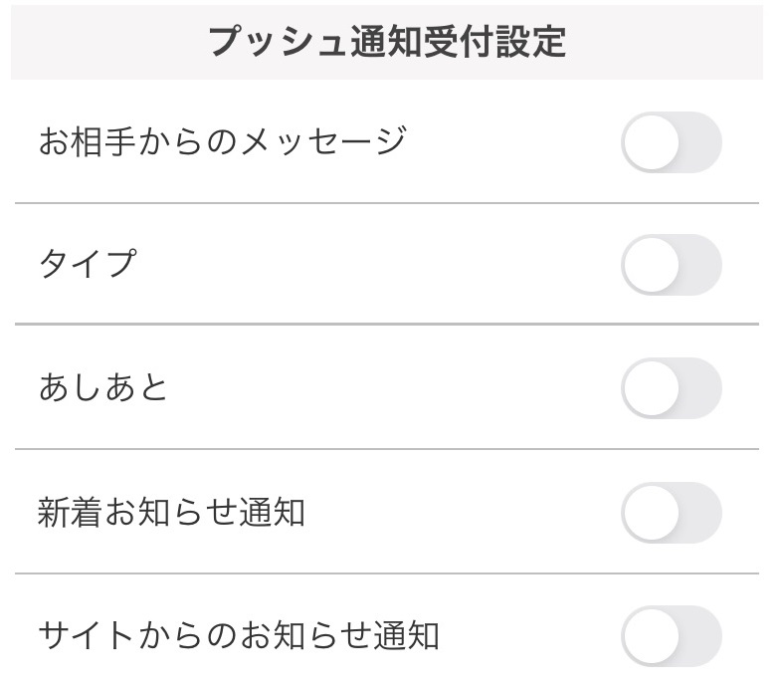Tap white knob of サイトからのお知らせ通知 switch
Screen dimensions: 784x686
[x=652, y=636]
